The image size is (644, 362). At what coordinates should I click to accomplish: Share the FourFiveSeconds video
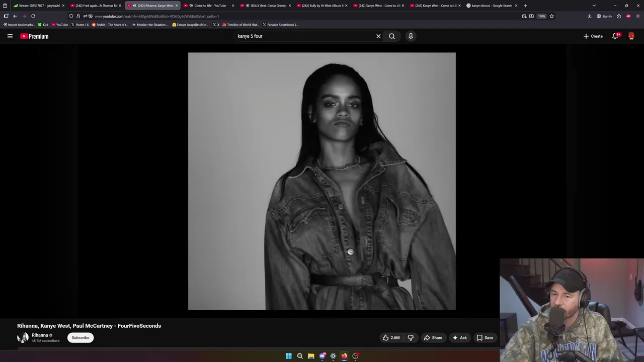(x=433, y=338)
